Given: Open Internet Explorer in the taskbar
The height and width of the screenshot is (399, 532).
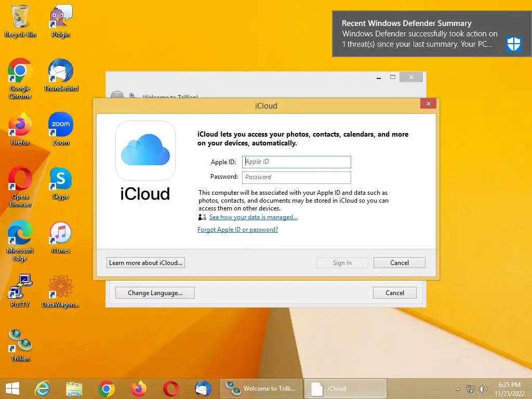Looking at the screenshot, I should point(43,389).
